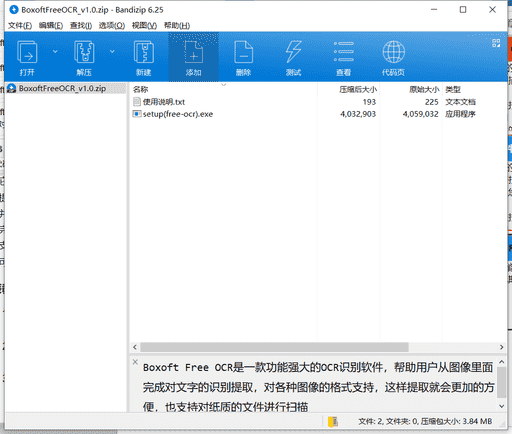This screenshot has width=512, height=434.
Task: Click the 应用程序 type cell
Action: coord(460,114)
